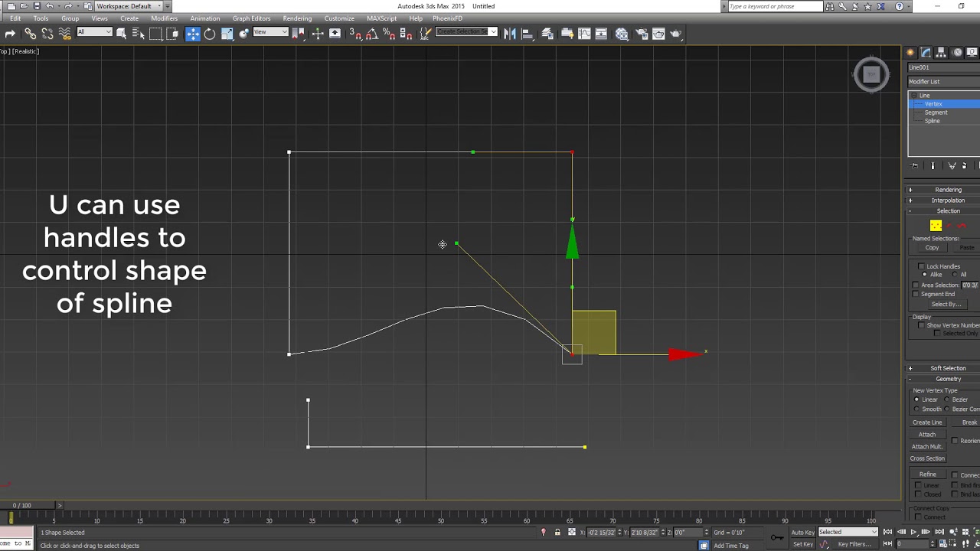Open the Key Filters... button
The height and width of the screenshot is (551, 980).
pos(854,544)
